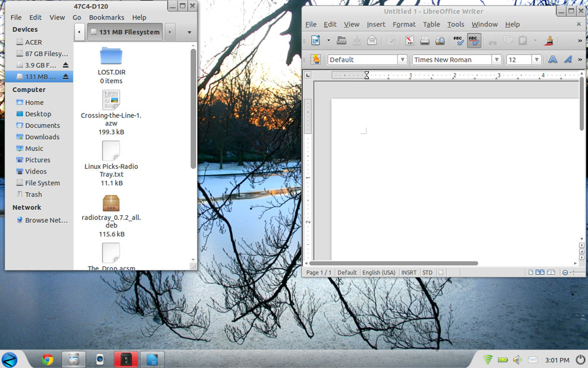Open the Insert menu in Writer
Image resolution: width=588 pixels, height=368 pixels.
(x=376, y=24)
